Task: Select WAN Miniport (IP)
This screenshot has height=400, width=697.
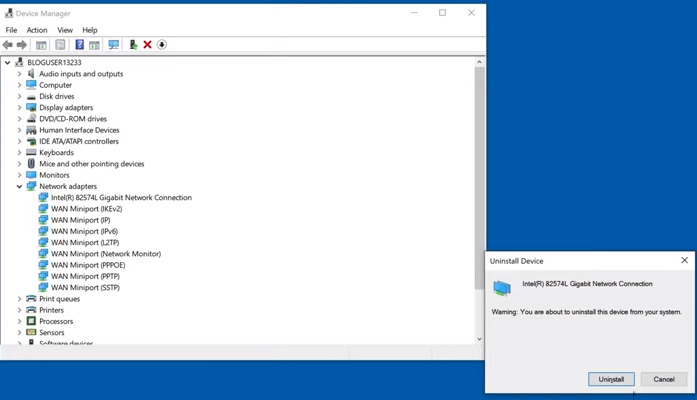Action: tap(80, 220)
